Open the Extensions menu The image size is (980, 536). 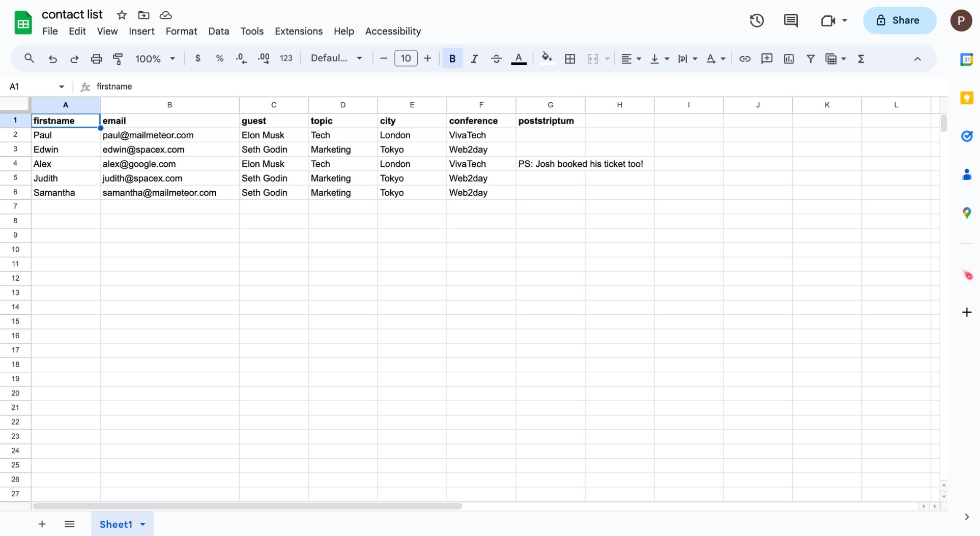pos(299,31)
